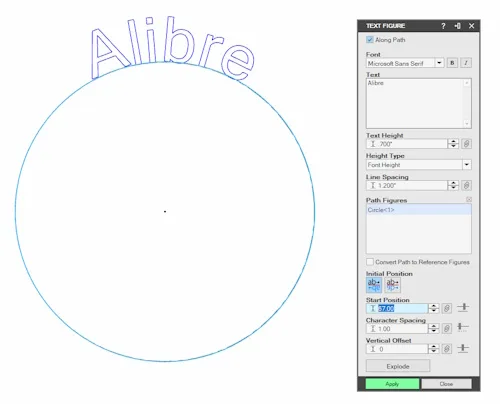Image resolution: width=500 pixels, height=404 pixels.
Task: Click the circle center point
Action: [x=165, y=211]
